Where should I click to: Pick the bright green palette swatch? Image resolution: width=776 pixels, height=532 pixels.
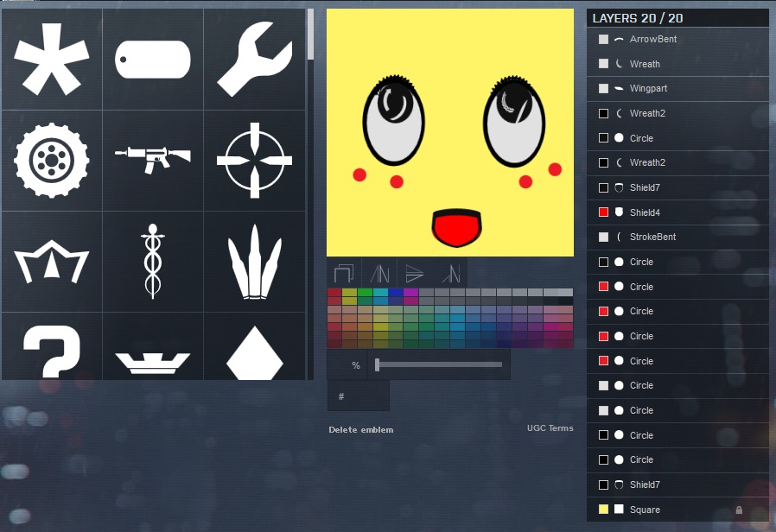tap(365, 293)
